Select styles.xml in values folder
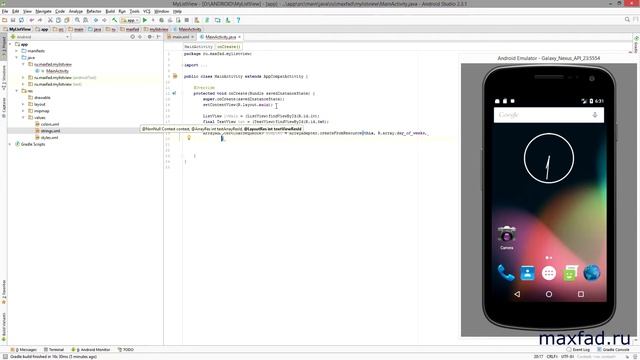 49,138
